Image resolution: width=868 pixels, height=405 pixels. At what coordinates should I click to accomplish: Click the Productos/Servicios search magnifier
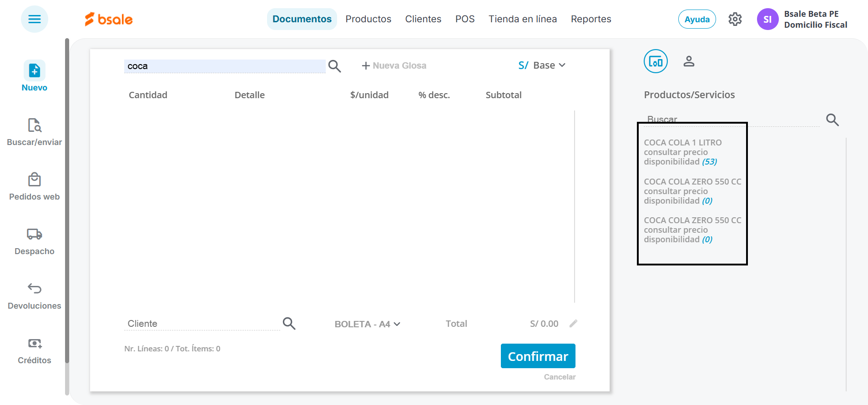coord(833,120)
